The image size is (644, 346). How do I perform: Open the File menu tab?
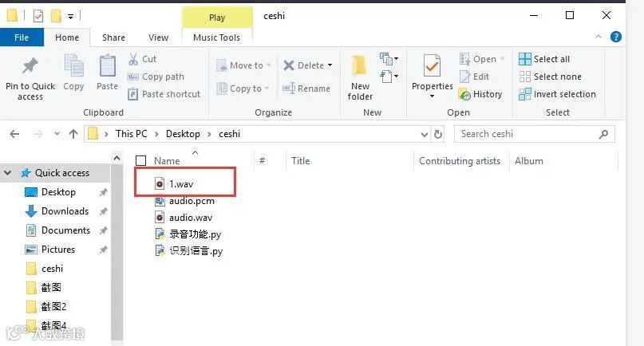click(x=22, y=37)
